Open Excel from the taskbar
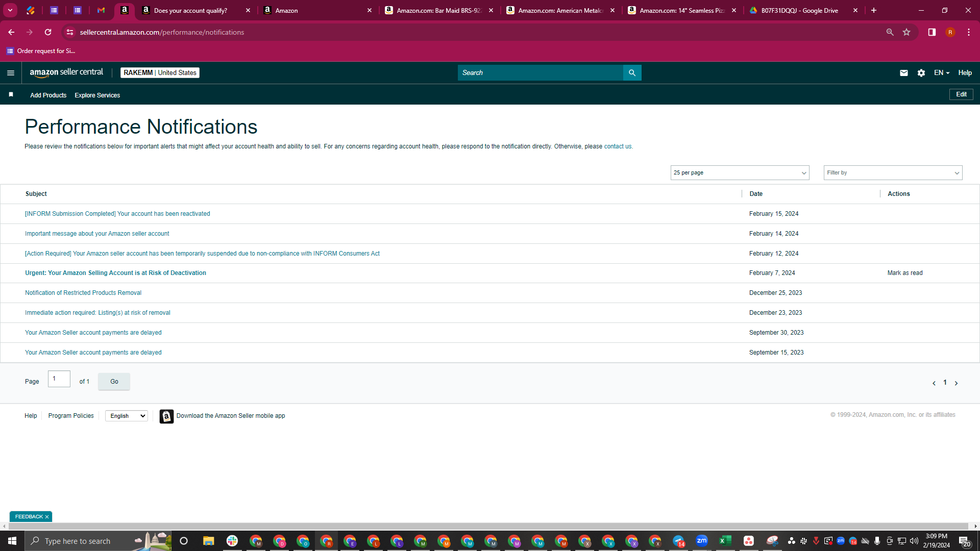This screenshot has height=551, width=980. (725, 541)
